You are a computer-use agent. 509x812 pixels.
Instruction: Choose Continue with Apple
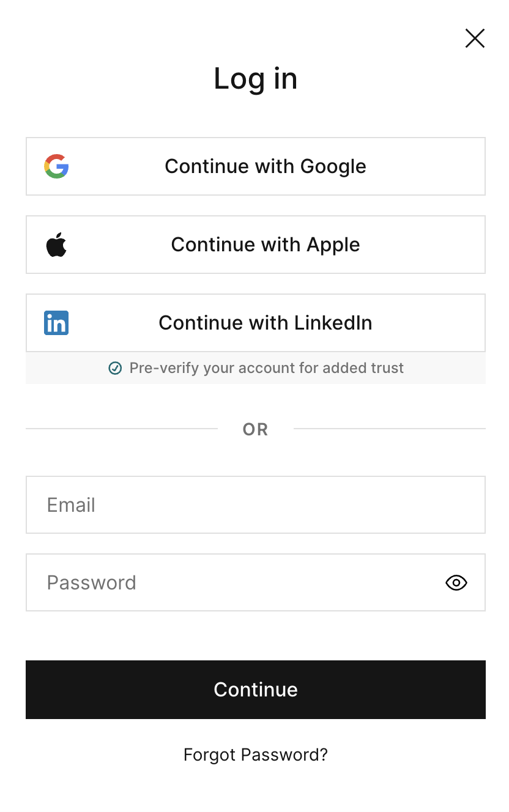pos(255,244)
